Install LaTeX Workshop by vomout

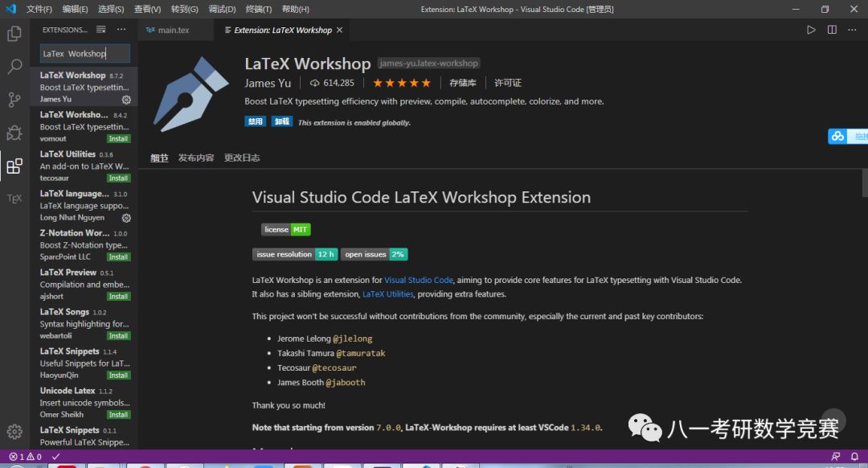click(x=118, y=139)
